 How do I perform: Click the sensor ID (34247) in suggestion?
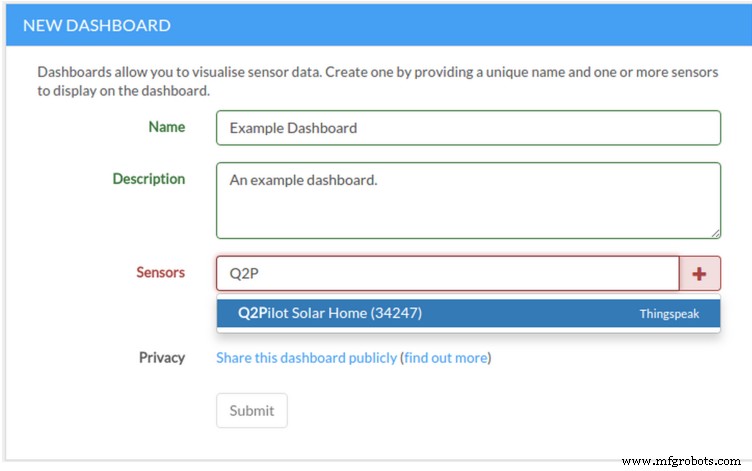(396, 313)
